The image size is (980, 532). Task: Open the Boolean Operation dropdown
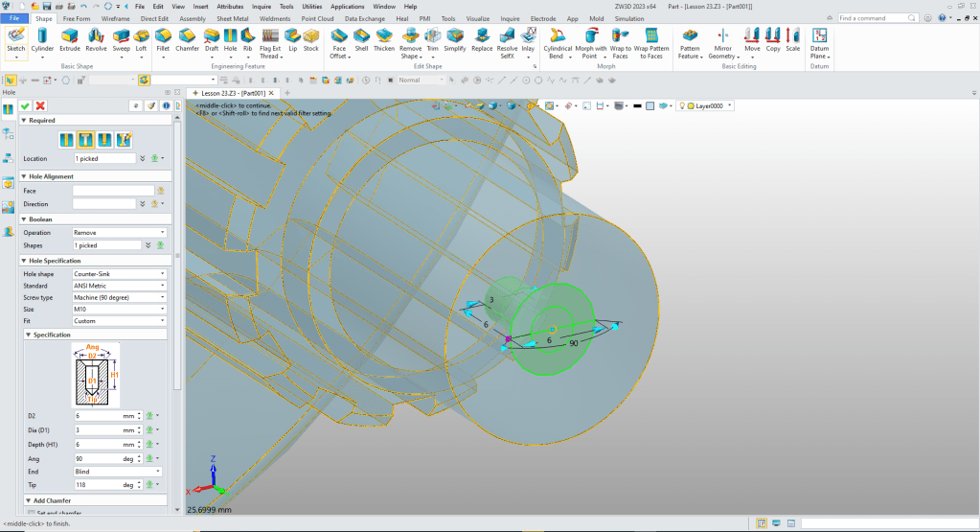click(120, 232)
